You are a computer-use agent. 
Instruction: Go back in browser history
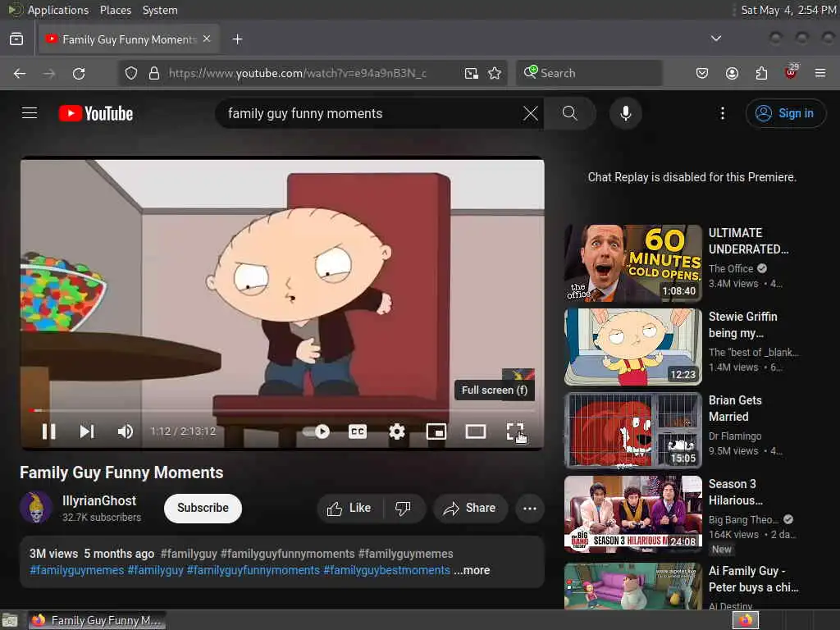pyautogui.click(x=20, y=73)
